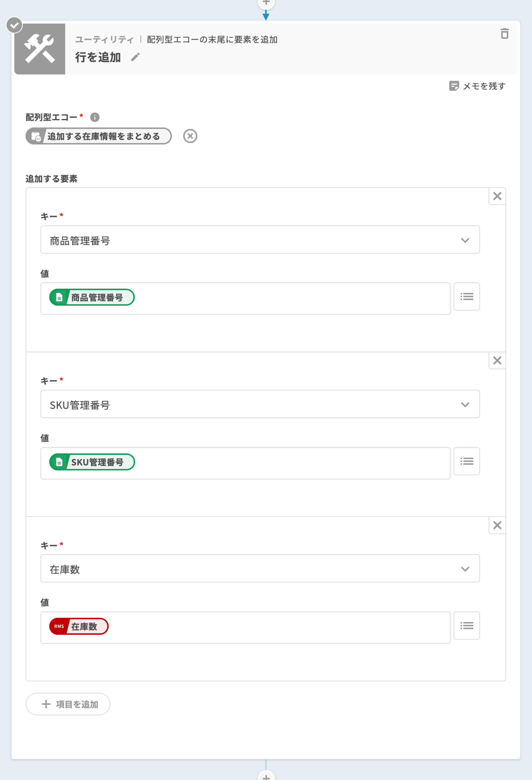Open the list icon beside 在庫数 value
This screenshot has height=780, width=532.
click(466, 626)
